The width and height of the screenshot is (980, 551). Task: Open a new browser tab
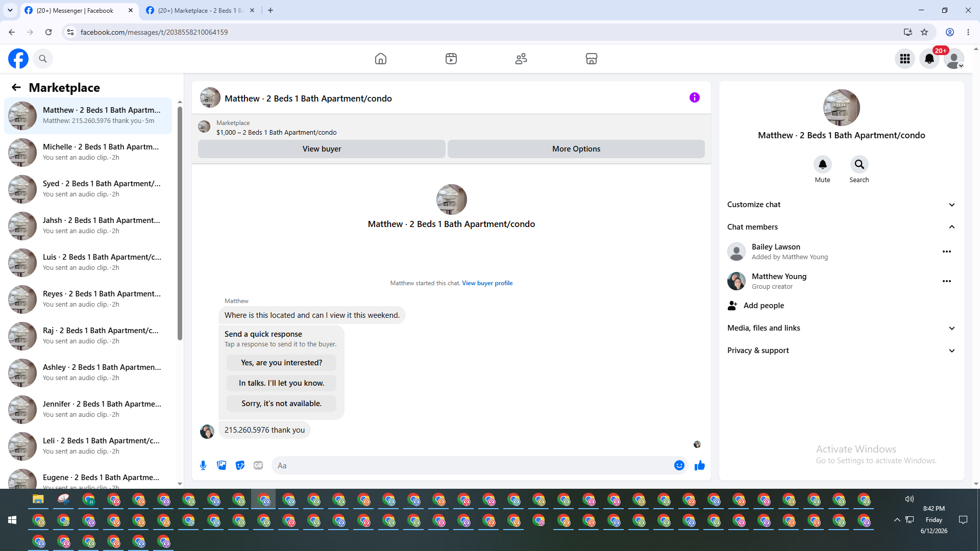(x=271, y=10)
